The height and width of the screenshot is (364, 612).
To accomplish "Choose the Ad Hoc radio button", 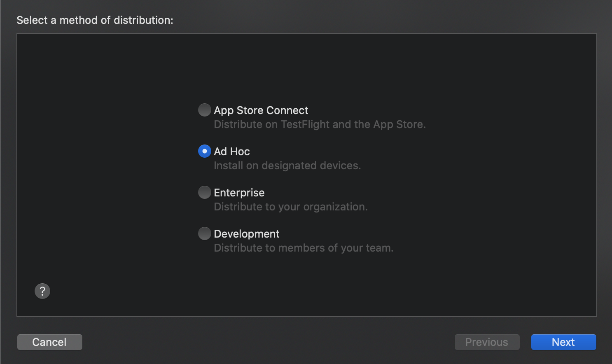I will (x=204, y=151).
